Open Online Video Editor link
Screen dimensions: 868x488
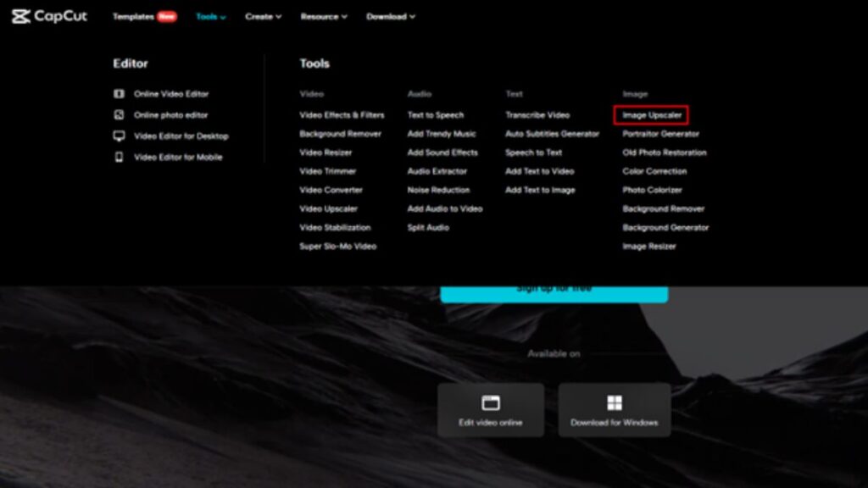click(171, 94)
